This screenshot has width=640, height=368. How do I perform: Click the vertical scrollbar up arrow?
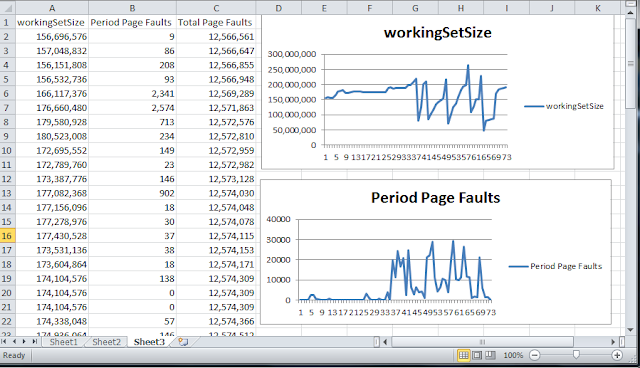[630, 13]
